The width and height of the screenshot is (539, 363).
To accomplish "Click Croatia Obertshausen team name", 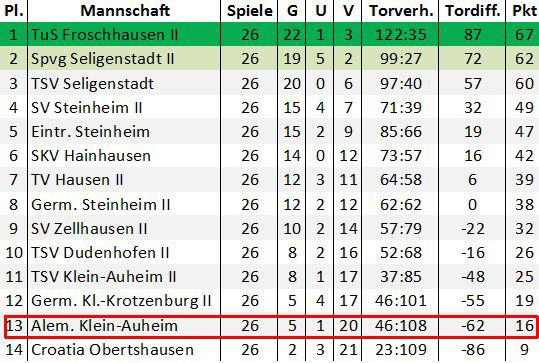I will 112,350.
